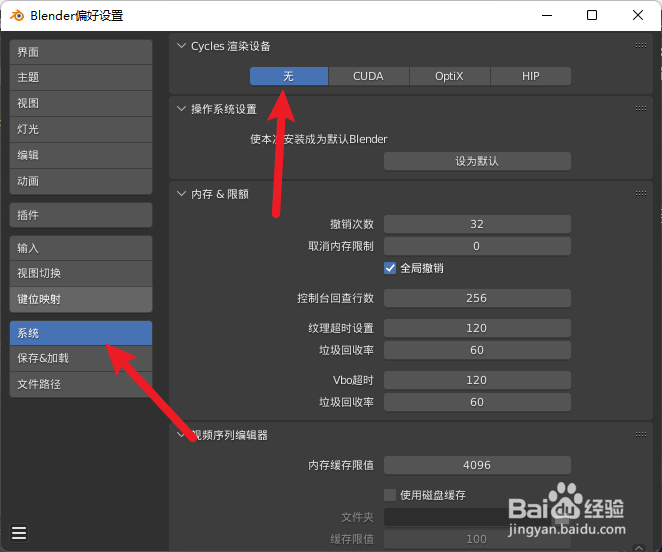The height and width of the screenshot is (552, 662).
Task: Select the 系统 preferences tab
Action: tap(81, 333)
